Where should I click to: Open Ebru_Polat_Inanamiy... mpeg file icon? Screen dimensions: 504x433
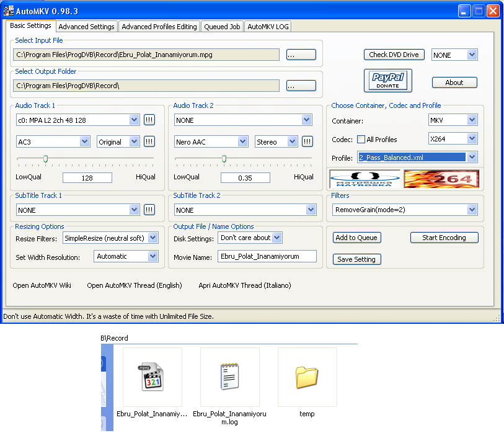[x=153, y=377]
